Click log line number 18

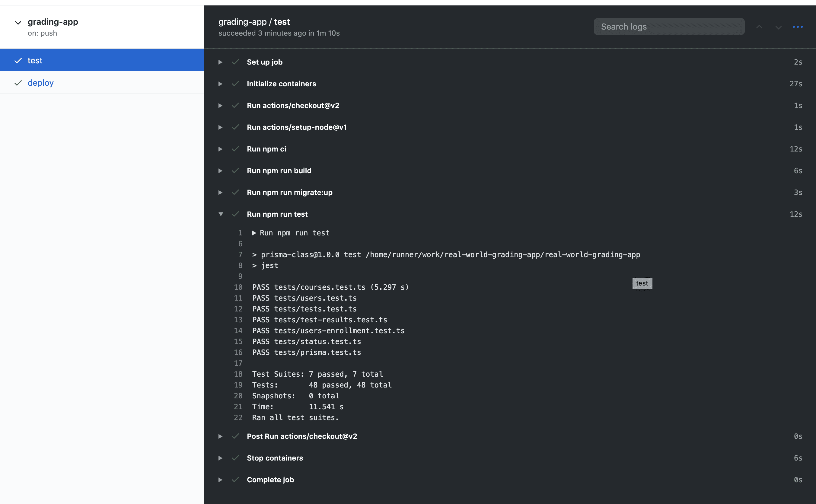point(238,374)
